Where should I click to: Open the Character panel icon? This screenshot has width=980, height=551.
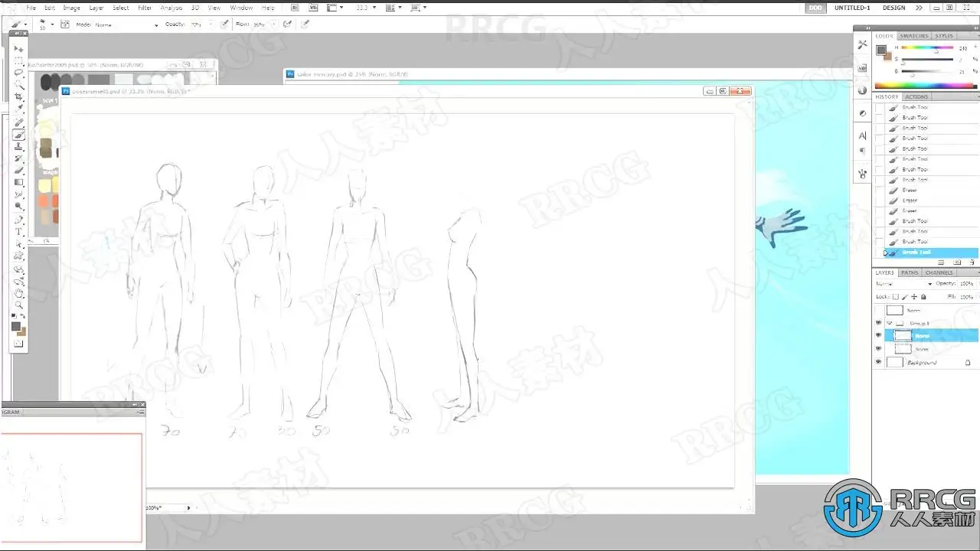pyautogui.click(x=863, y=136)
